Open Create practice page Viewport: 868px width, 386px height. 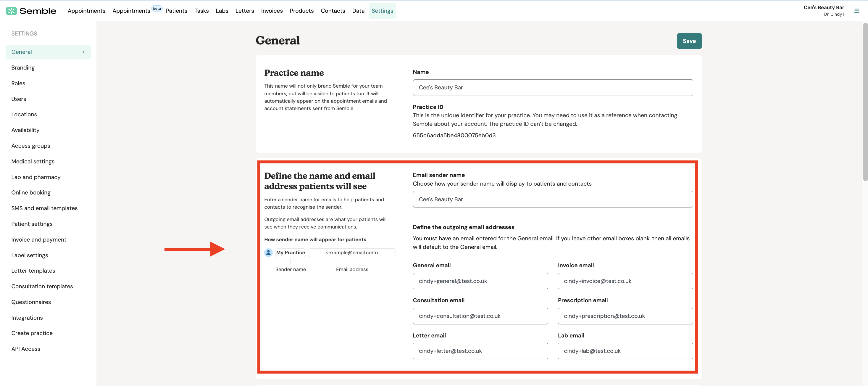pyautogui.click(x=32, y=333)
